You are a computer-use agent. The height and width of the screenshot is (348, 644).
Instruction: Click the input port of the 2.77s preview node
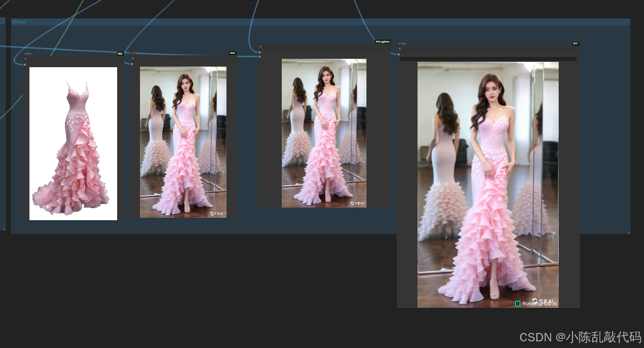pyautogui.click(x=132, y=64)
